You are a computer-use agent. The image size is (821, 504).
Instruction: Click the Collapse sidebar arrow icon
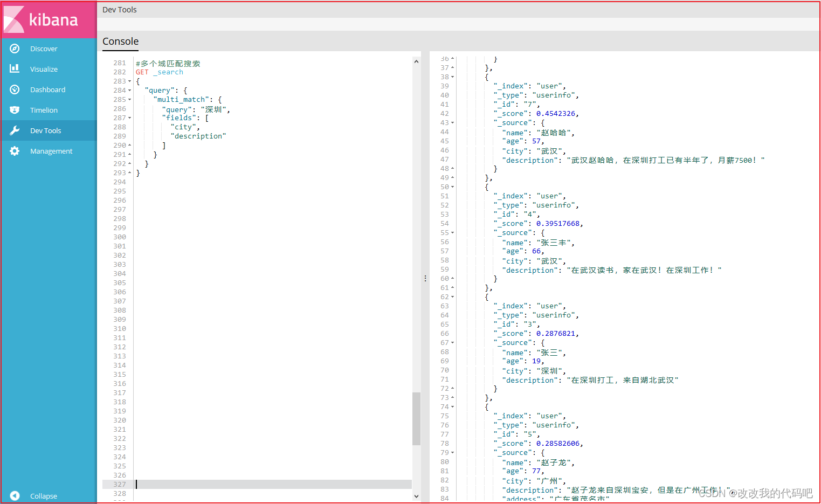coord(15,496)
